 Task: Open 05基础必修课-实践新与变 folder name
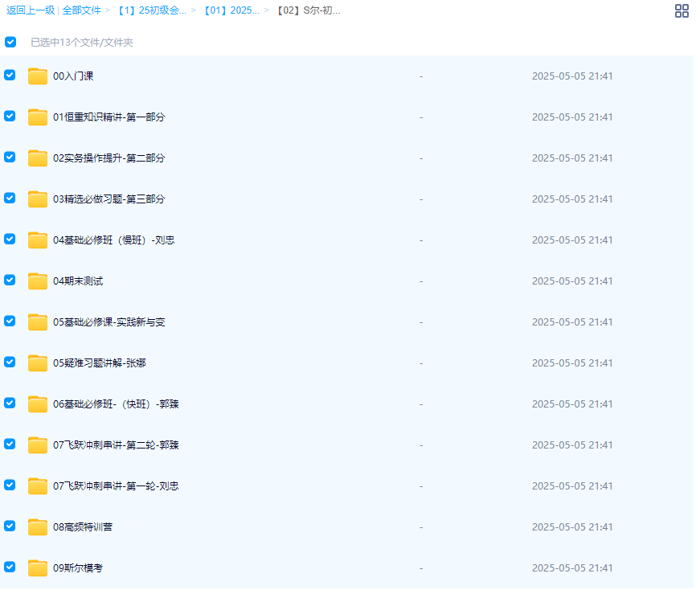coord(110,323)
